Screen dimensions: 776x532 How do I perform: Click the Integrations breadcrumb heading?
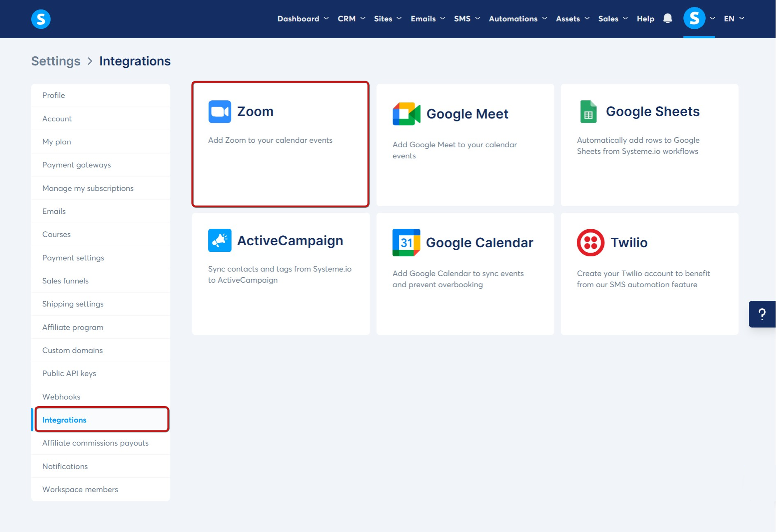(135, 61)
